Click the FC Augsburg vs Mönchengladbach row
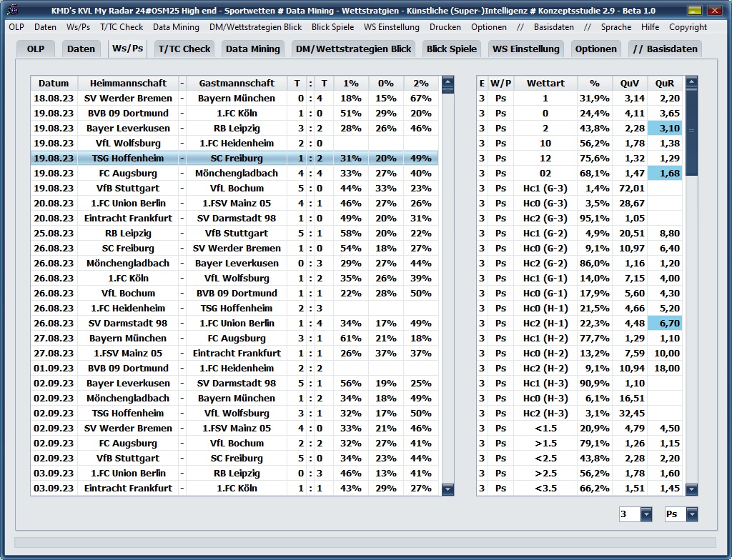Image resolution: width=732 pixels, height=560 pixels. click(x=234, y=173)
